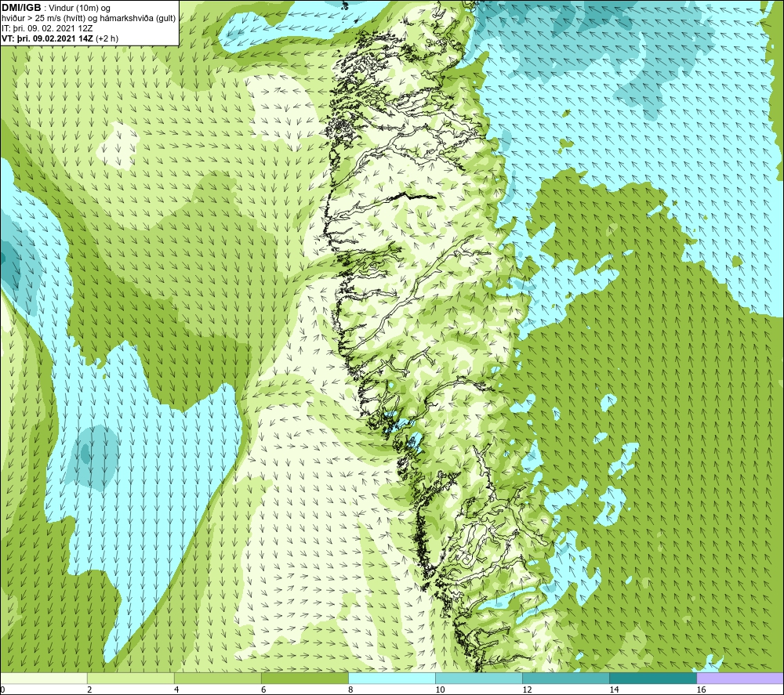Click the 8–10 m/s light cyan legend swatch
Image resolution: width=784 pixels, height=695 pixels.
coord(392,679)
